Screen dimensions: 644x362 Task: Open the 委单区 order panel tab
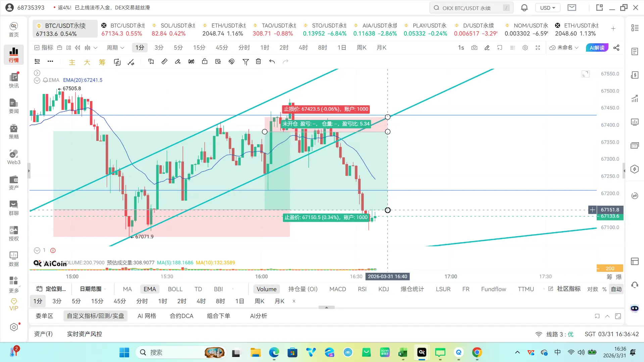tap(45, 316)
